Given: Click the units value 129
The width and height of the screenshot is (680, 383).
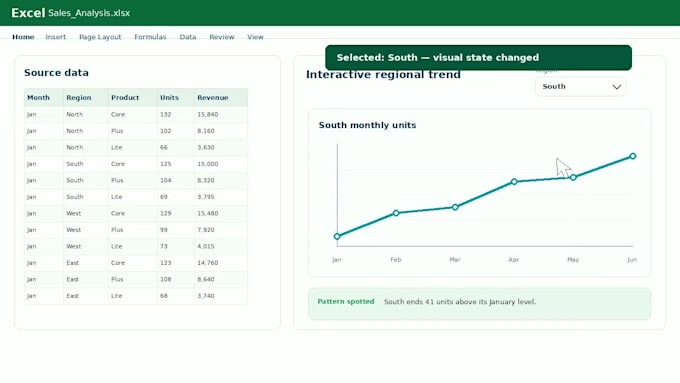Looking at the screenshot, I should [x=166, y=213].
